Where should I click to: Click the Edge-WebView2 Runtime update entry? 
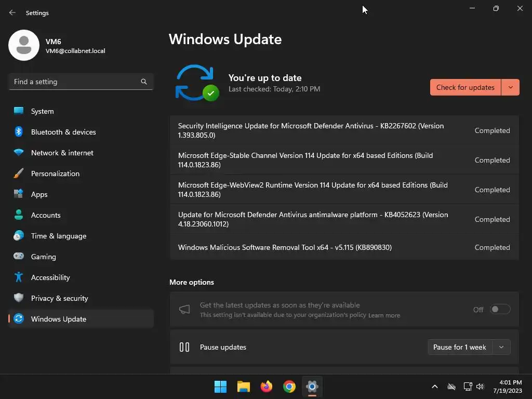(x=344, y=189)
